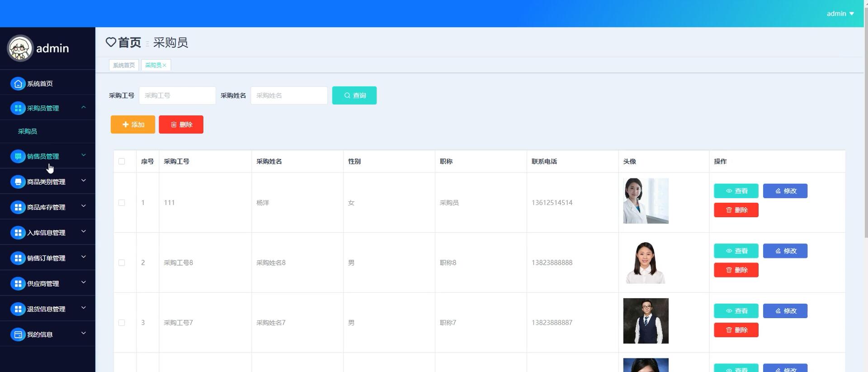
Task: Open 供应商管理 menu label
Action: 43,284
